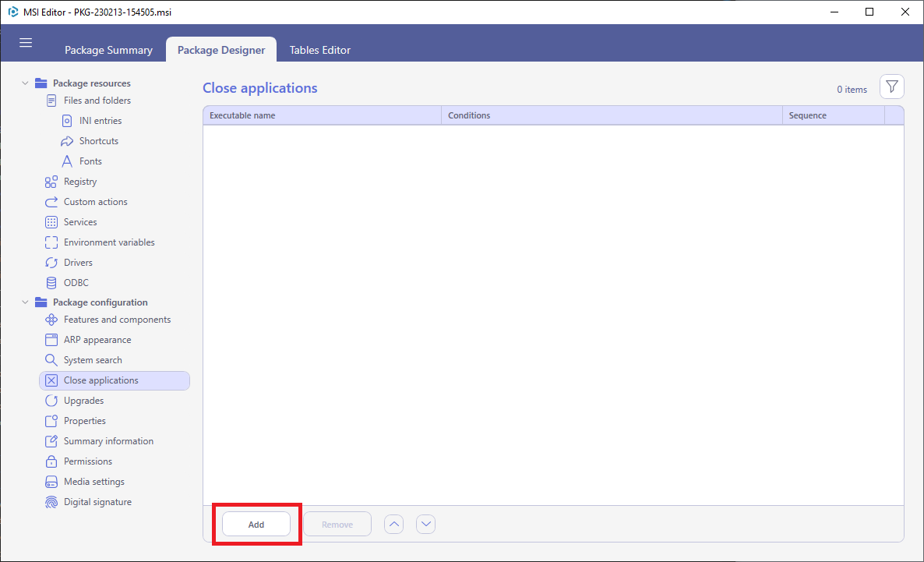Click the Services grid icon
924x562 pixels.
(51, 221)
